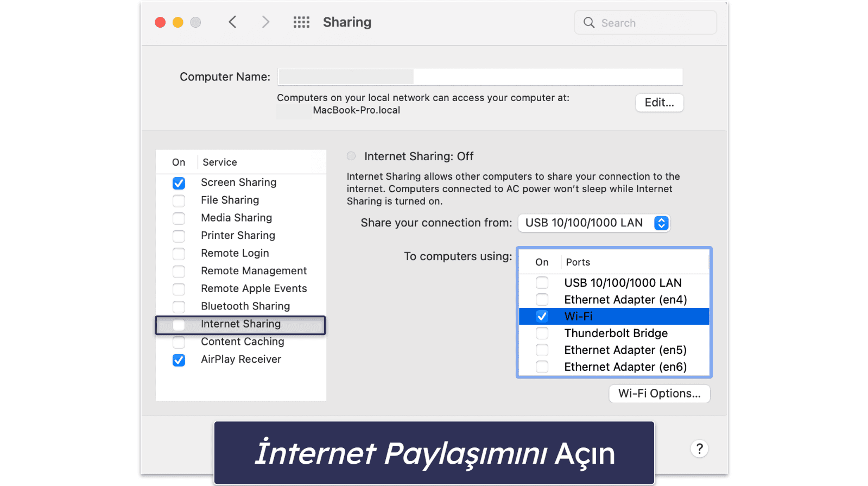The width and height of the screenshot is (868, 486).
Task: Uncheck Screen Sharing service checkbox
Action: click(x=179, y=183)
